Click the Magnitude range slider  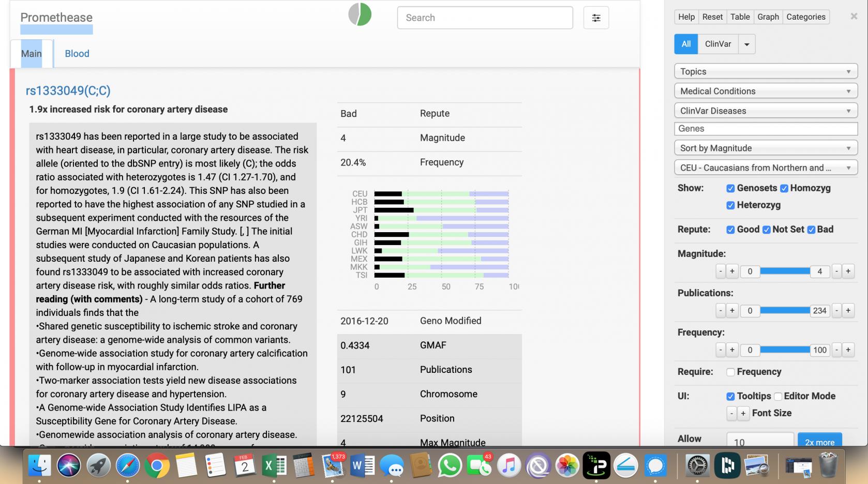(x=785, y=271)
